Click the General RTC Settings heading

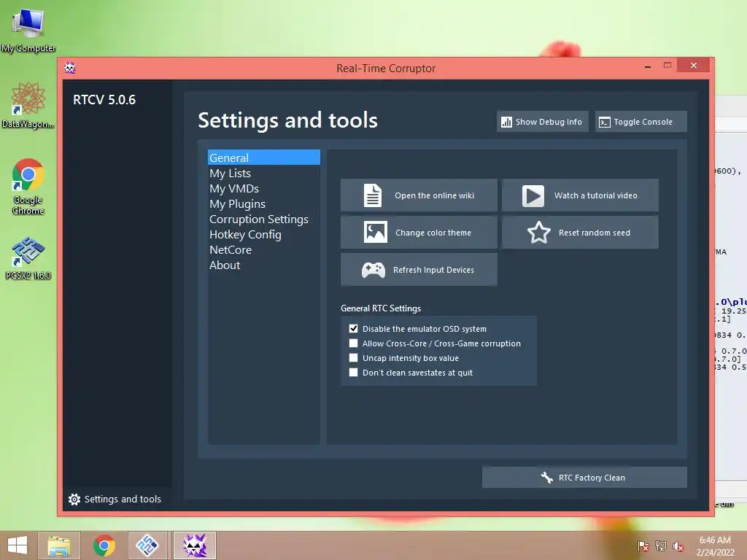point(381,308)
